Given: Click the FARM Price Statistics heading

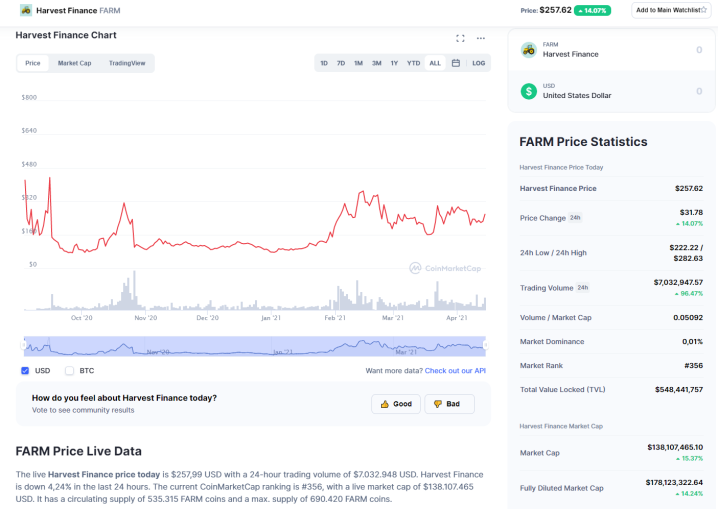Looking at the screenshot, I should click(x=583, y=142).
